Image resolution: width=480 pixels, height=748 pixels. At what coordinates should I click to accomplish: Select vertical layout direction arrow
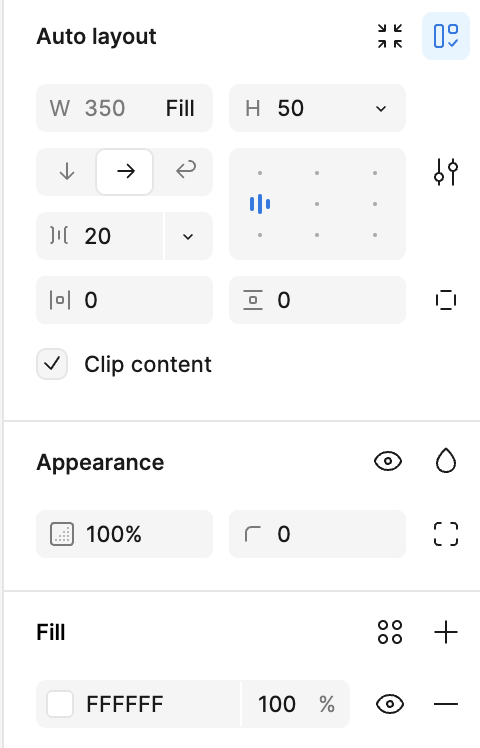(67, 172)
